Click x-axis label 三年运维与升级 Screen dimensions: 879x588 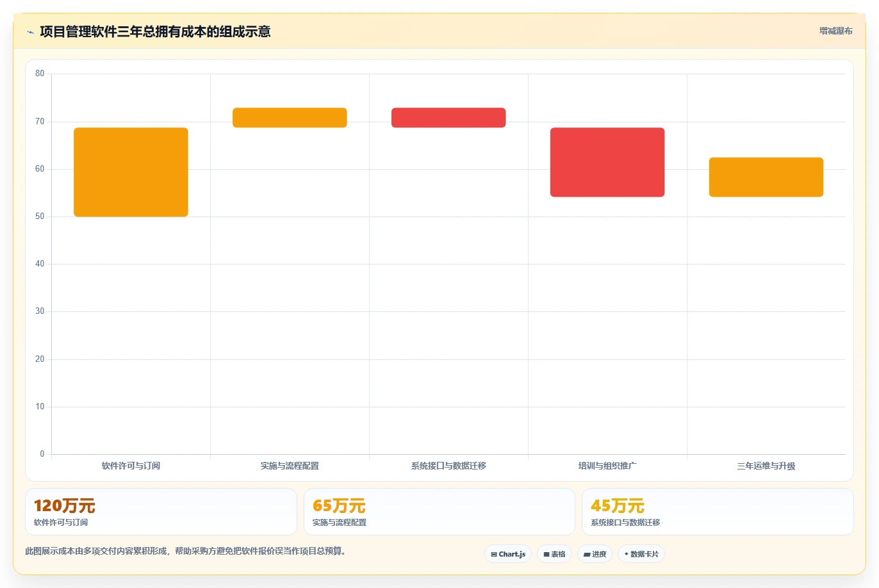click(766, 466)
